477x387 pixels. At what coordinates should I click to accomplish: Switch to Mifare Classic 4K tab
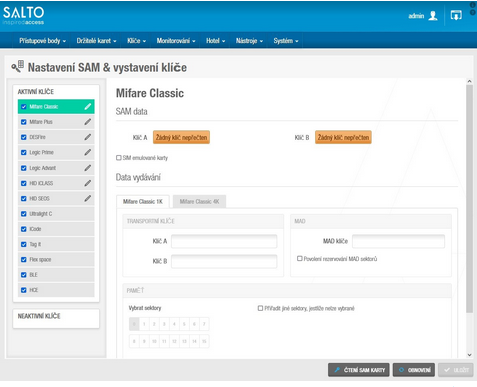[199, 201]
